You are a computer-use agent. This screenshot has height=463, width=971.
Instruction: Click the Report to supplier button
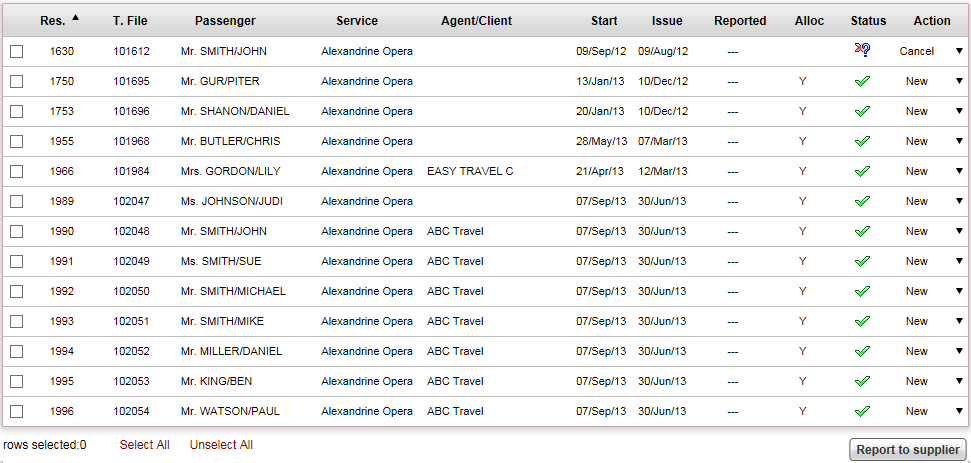(907, 450)
